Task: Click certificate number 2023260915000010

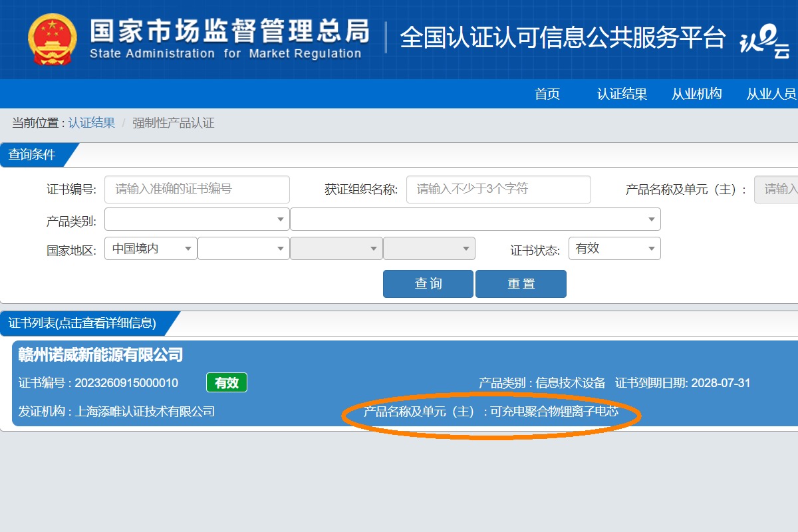Action: pos(126,383)
